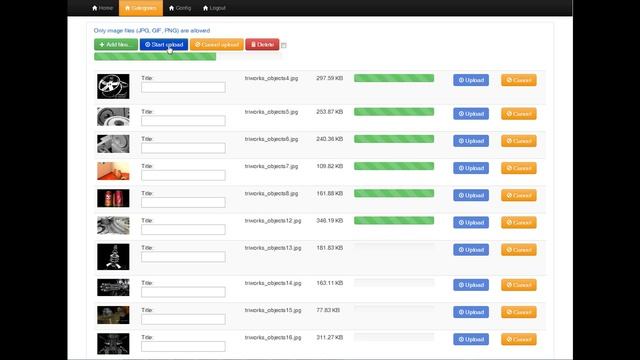Click progress bar of triworks_objects4.jpg
640x360 pixels.
pos(394,78)
